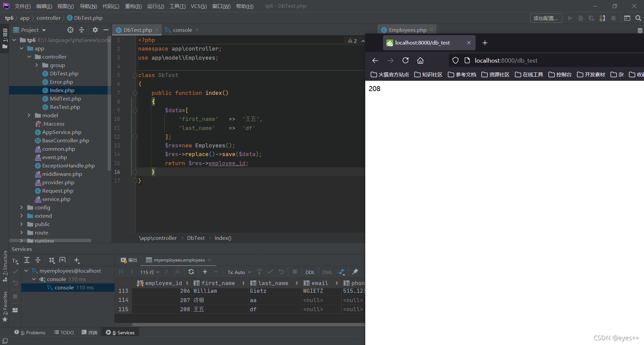Click the pin tab icon in table toolbar
Image resolution: width=644 pixels, height=345 pixels.
click(355, 272)
